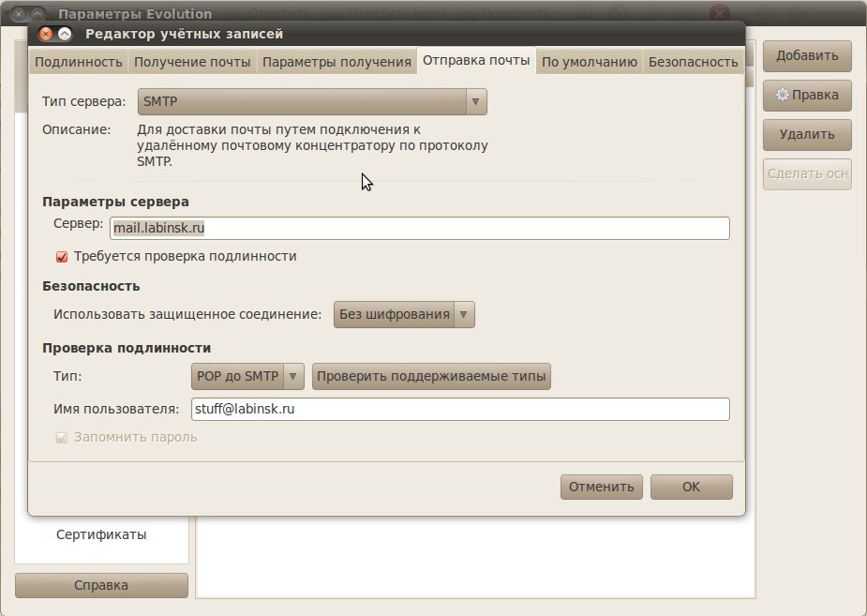Click the mail.labinsk.ru server field
Viewport: 867px width, 616px height.
pos(420,229)
